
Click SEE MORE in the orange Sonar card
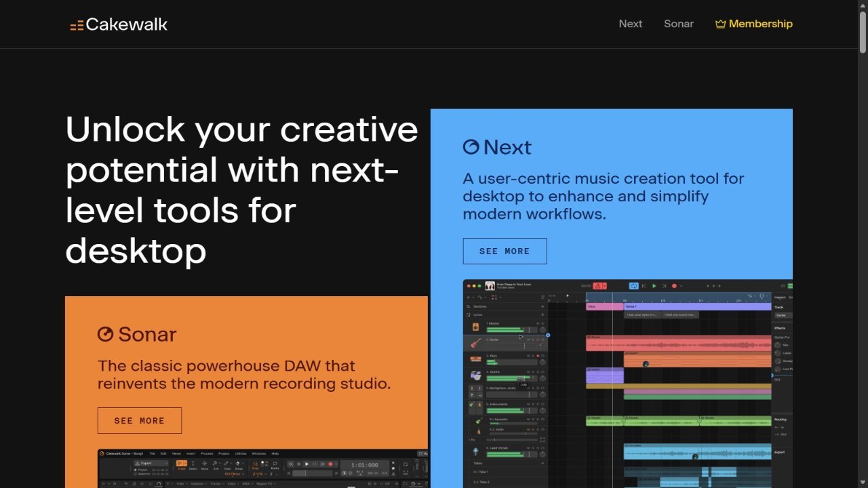(140, 420)
